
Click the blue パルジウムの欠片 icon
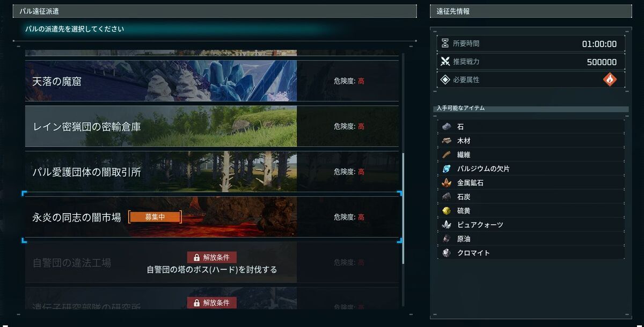pyautogui.click(x=447, y=169)
